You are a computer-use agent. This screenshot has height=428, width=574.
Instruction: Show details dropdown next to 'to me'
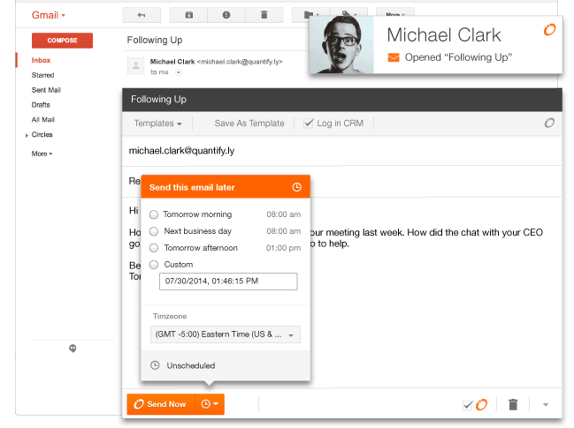tap(178, 72)
